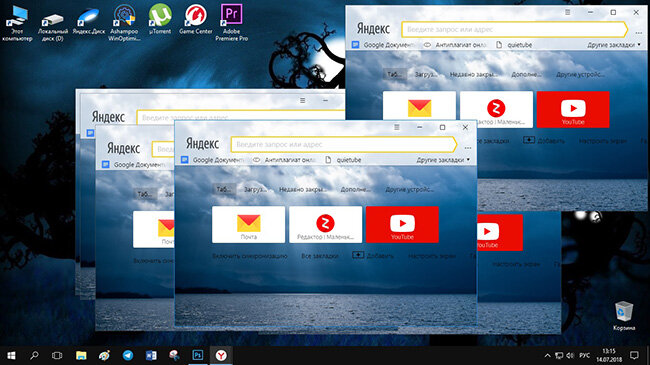650x365 pixels.
Task: Click the Game Center desktop icon
Action: click(195, 19)
